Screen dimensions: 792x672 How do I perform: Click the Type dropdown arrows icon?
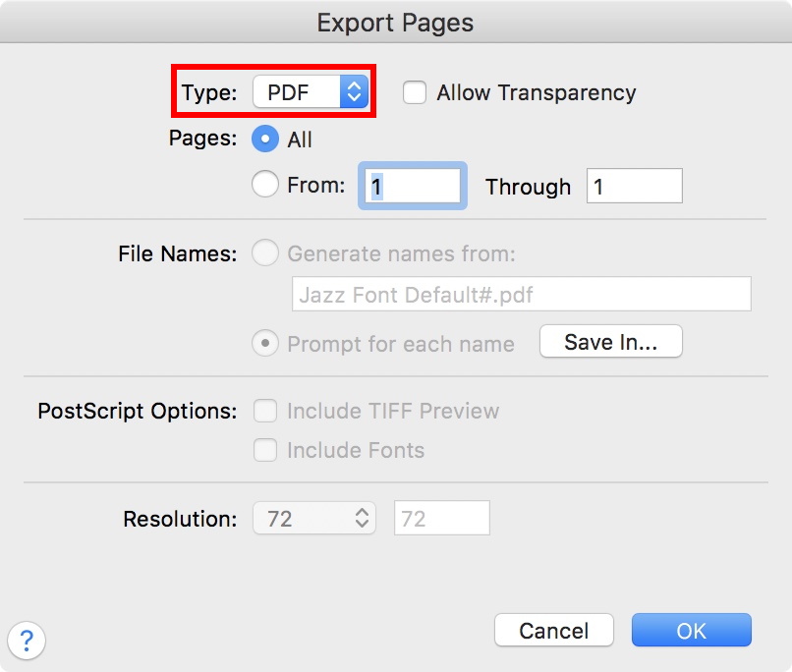click(x=354, y=92)
